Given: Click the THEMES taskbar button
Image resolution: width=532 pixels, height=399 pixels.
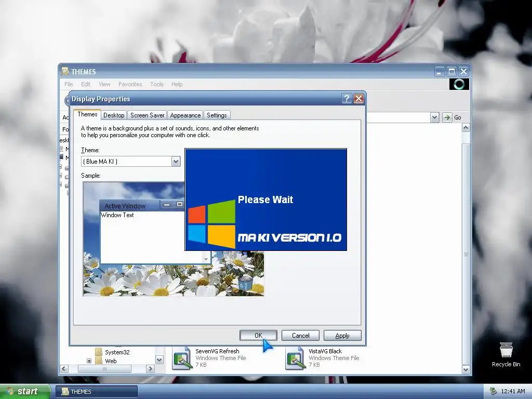Looking at the screenshot, I should click(97, 392).
